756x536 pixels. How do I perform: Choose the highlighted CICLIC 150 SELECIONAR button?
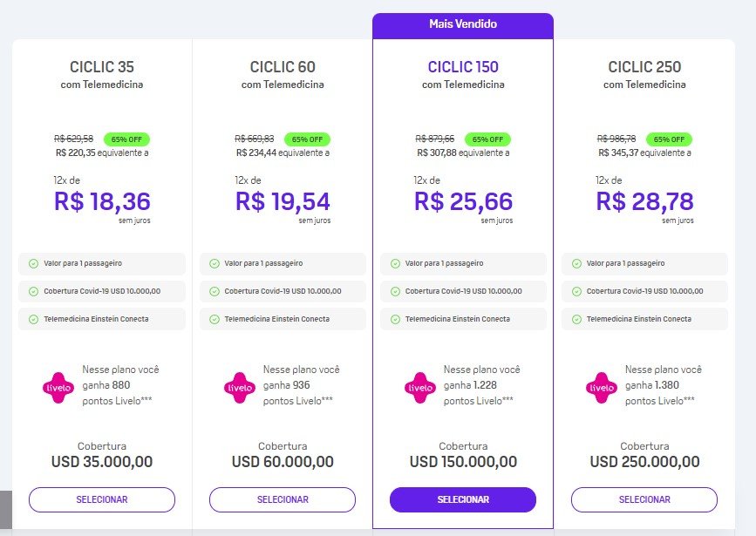click(463, 499)
